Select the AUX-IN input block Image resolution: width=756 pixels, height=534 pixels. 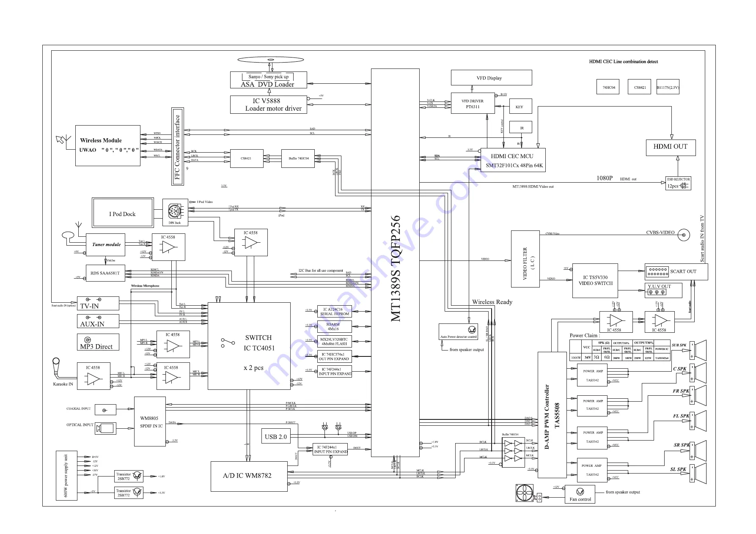(98, 321)
